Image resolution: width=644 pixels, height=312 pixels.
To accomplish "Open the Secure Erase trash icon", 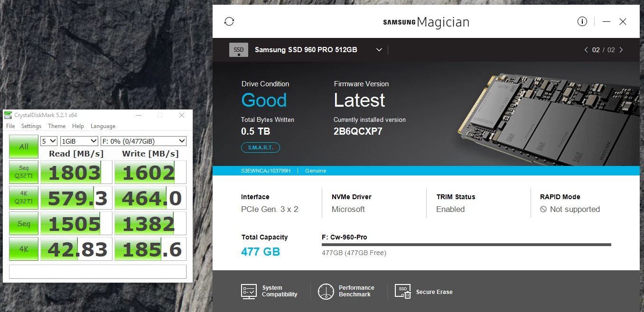I will pos(403,291).
